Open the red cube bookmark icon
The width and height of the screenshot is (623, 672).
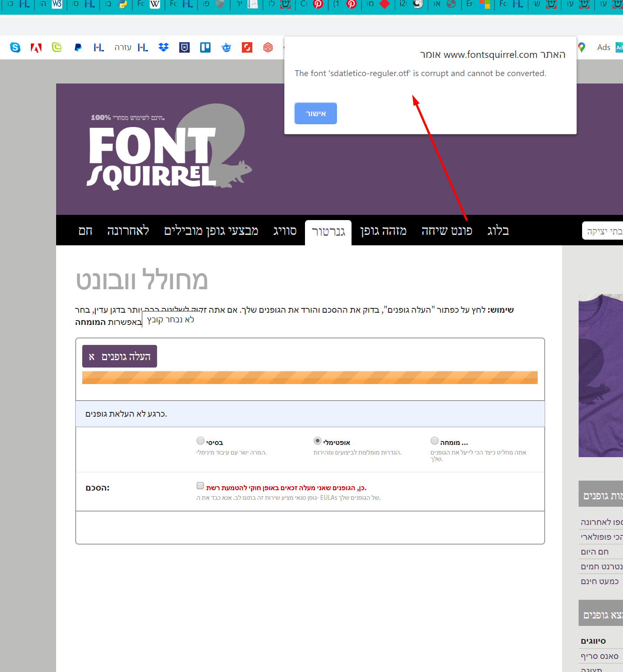tap(268, 47)
